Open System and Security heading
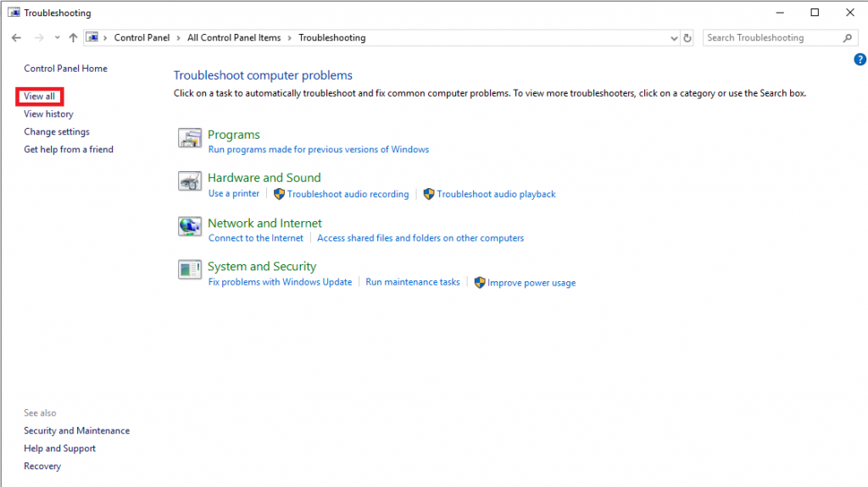868x487 pixels. pyautogui.click(x=262, y=267)
